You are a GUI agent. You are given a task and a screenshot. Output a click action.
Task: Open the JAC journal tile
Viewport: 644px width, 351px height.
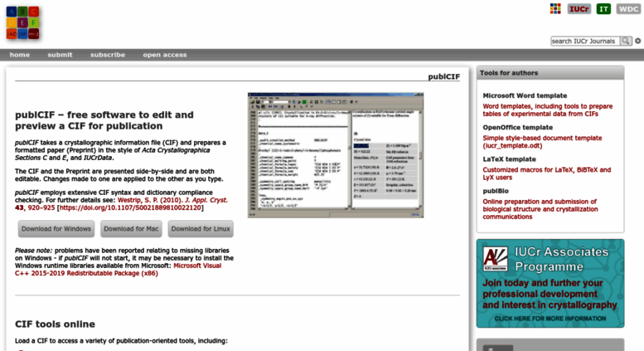click(12, 34)
